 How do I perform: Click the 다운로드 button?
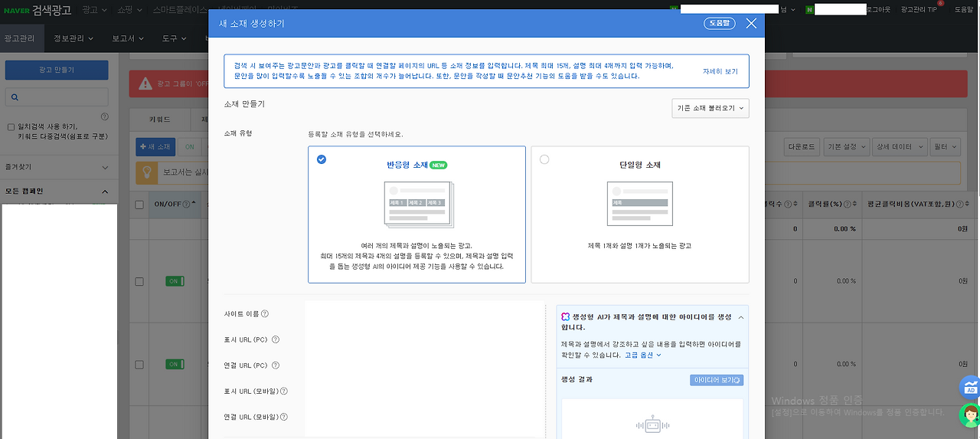pyautogui.click(x=802, y=146)
